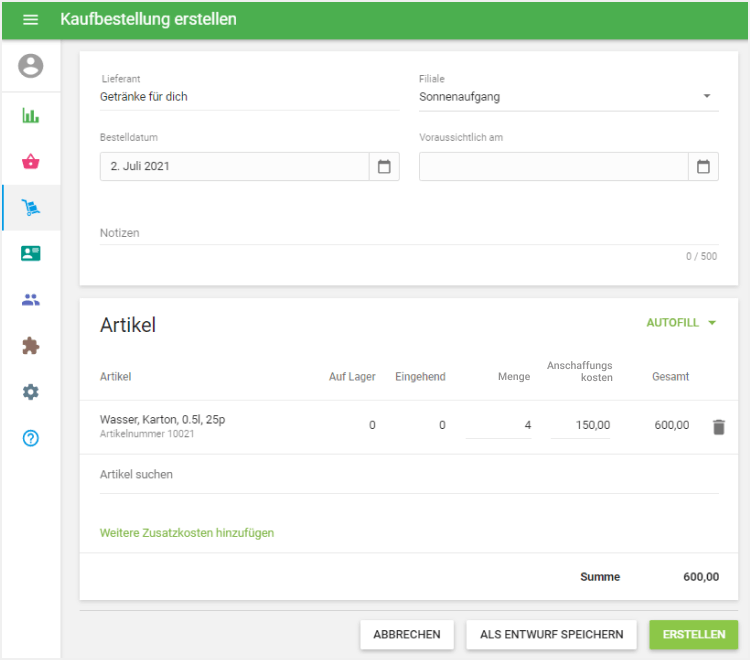The height and width of the screenshot is (660, 750).
Task: Open the Bestelldatum calendar picker
Action: click(384, 167)
